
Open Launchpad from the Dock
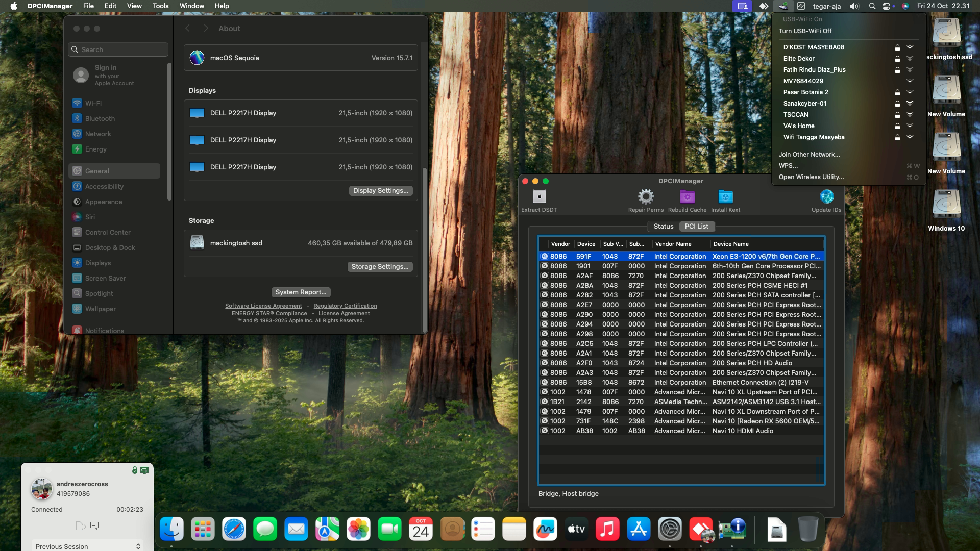point(203,529)
